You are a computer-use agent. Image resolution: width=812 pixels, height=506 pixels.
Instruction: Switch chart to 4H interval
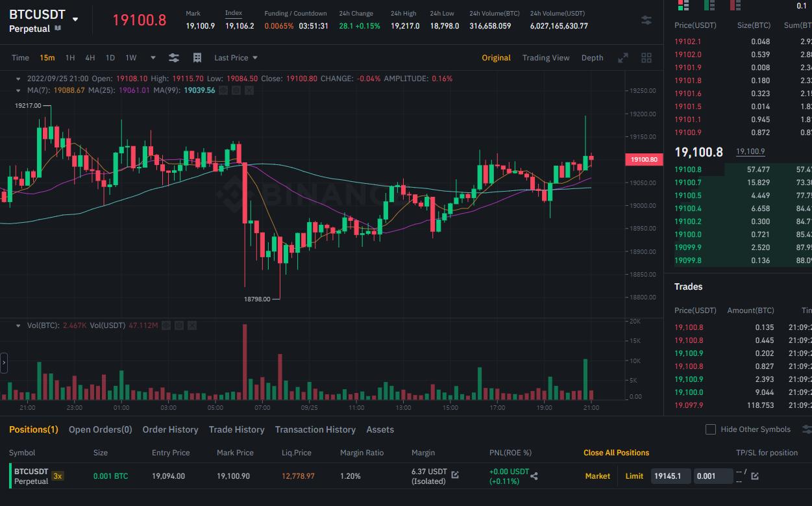90,58
